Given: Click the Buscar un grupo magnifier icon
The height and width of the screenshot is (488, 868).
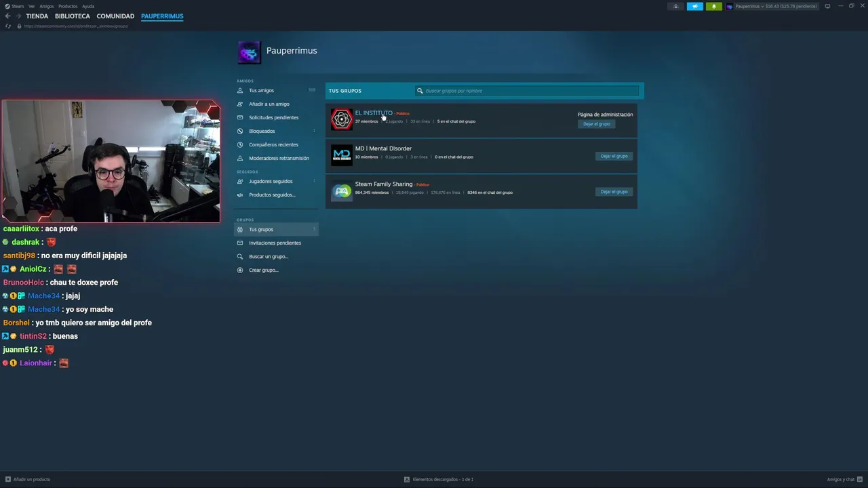Looking at the screenshot, I should (240, 256).
